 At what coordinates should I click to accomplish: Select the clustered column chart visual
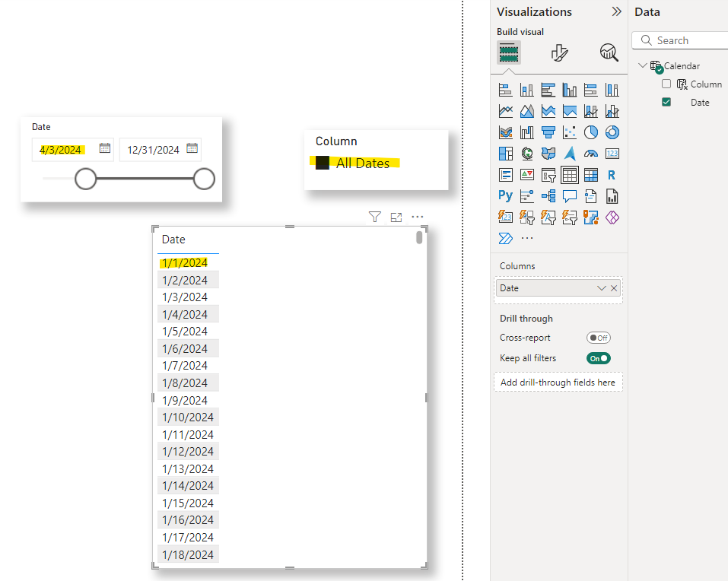tap(569, 90)
